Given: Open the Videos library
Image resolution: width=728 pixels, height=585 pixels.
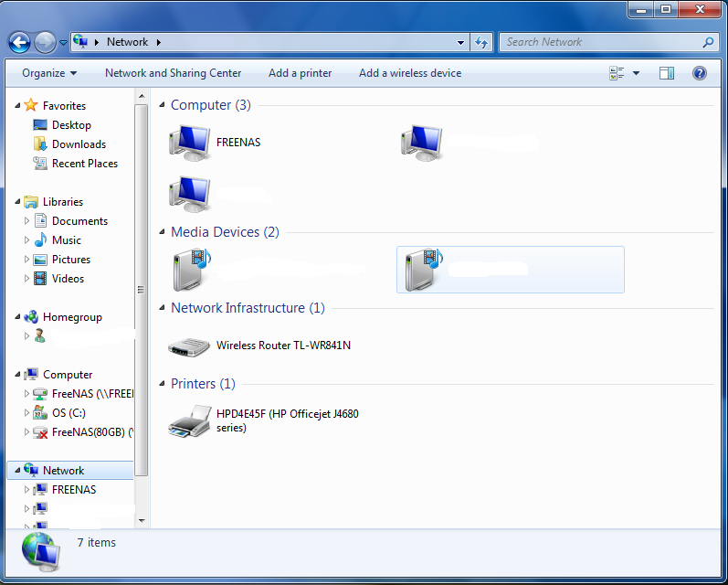Looking at the screenshot, I should 68,278.
